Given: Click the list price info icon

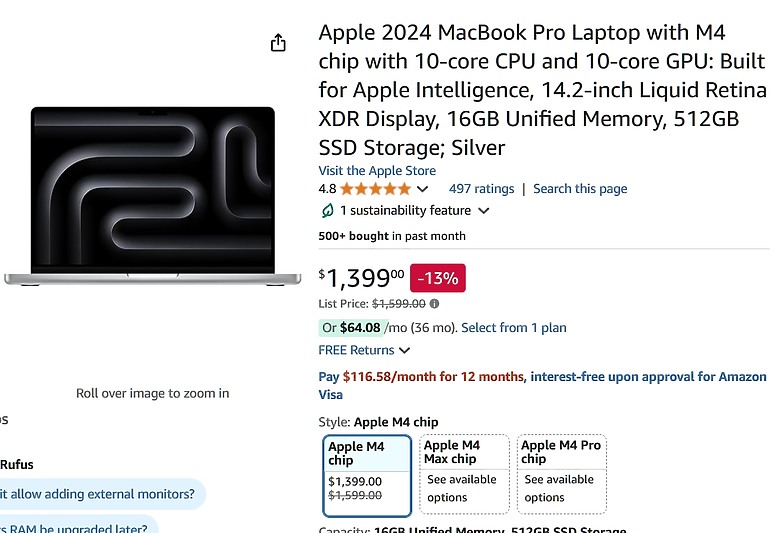Looking at the screenshot, I should click(x=434, y=304).
